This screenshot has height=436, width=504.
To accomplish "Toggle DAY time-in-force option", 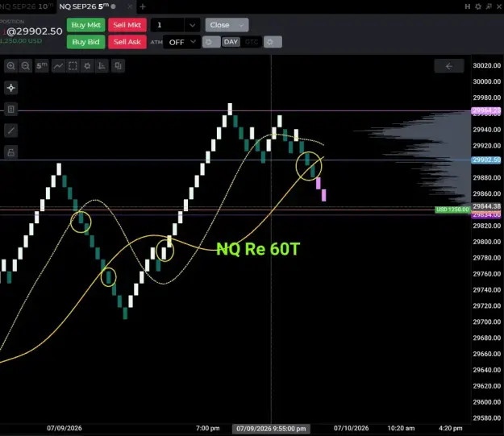I will click(231, 42).
